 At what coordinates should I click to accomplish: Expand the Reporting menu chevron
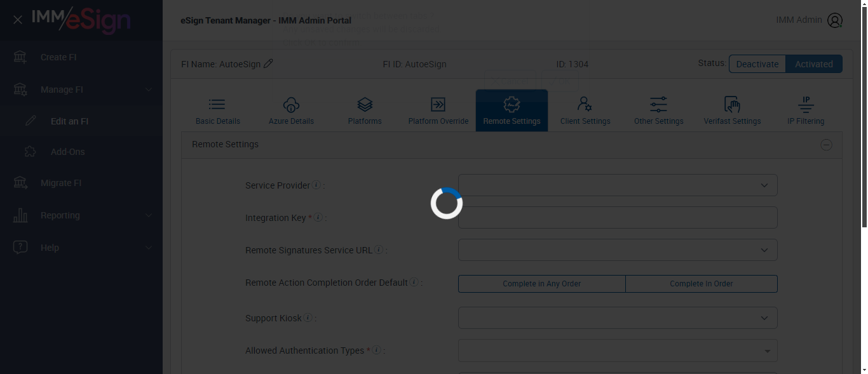coord(149,215)
